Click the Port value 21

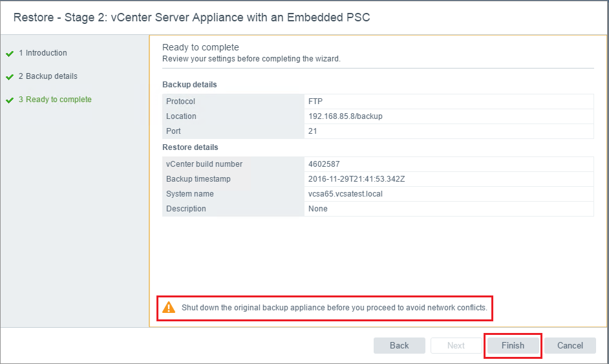(x=313, y=131)
